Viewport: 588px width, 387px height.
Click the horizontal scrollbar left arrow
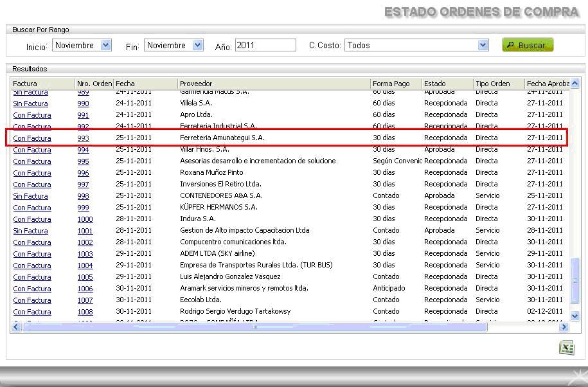coord(16,327)
